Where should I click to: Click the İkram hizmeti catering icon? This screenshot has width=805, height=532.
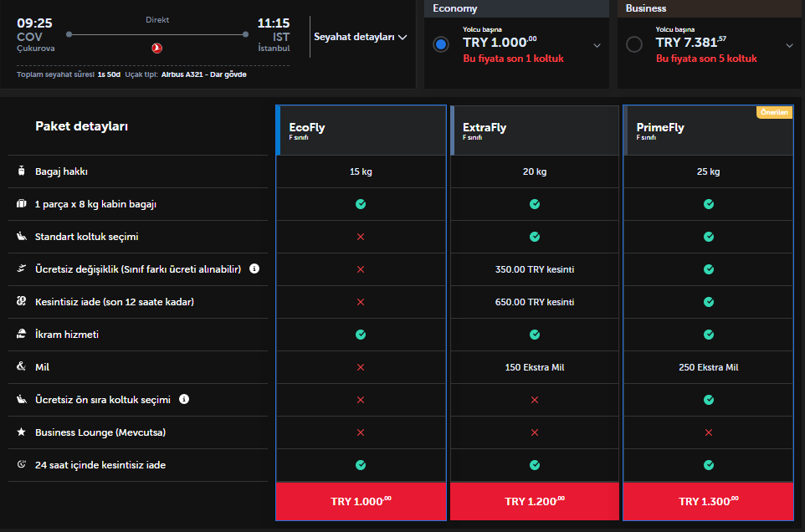click(x=21, y=335)
